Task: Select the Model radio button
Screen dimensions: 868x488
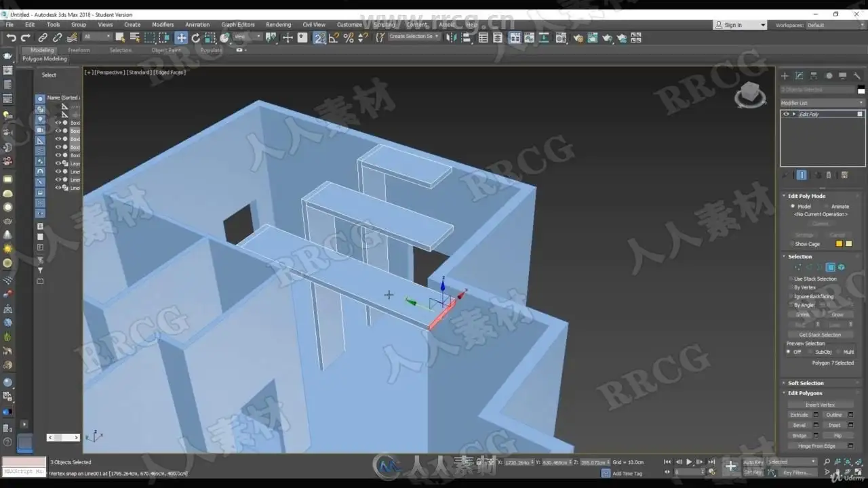Action: pyautogui.click(x=793, y=206)
